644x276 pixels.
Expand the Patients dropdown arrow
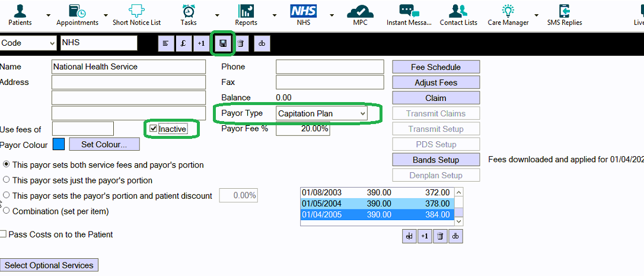(49, 15)
